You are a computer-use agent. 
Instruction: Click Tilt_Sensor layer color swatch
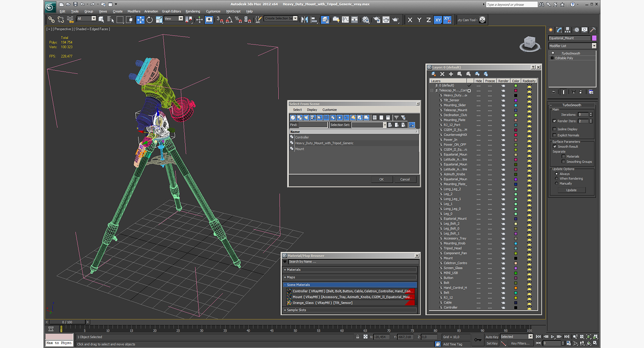[x=516, y=100]
